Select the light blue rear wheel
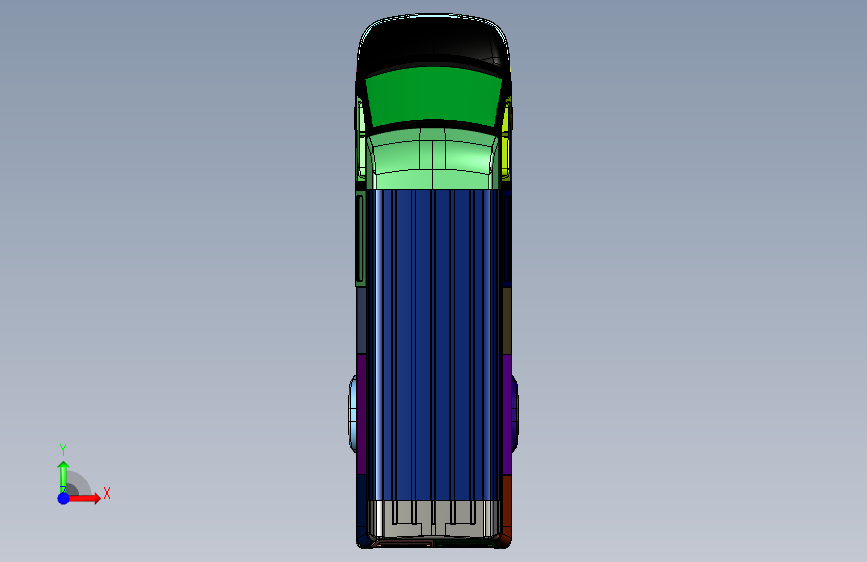 coord(352,413)
